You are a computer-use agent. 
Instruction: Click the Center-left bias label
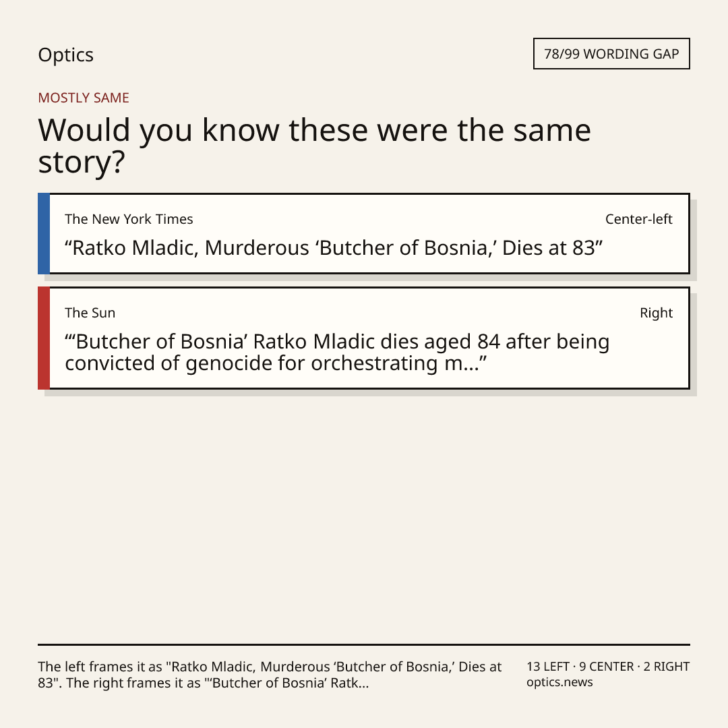pos(638,219)
